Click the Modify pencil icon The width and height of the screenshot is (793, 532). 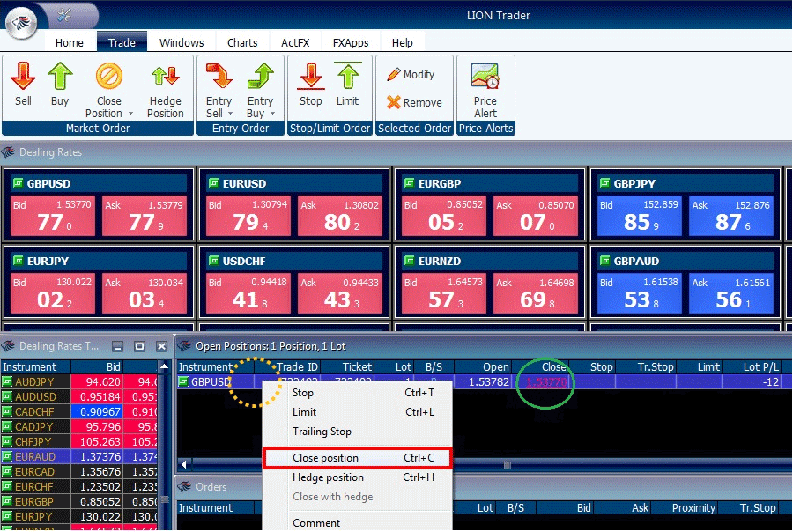[394, 74]
